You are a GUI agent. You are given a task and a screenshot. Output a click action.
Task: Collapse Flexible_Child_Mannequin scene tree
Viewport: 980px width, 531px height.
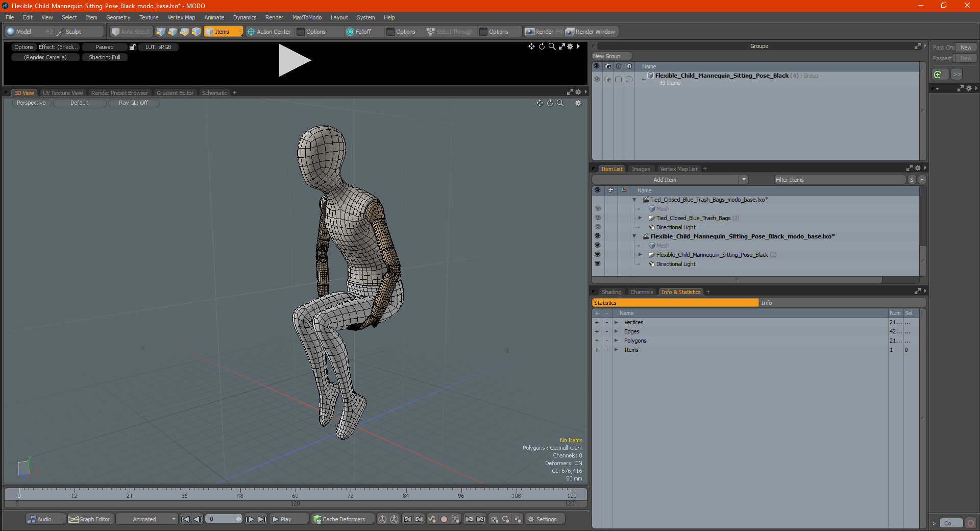[x=634, y=236]
